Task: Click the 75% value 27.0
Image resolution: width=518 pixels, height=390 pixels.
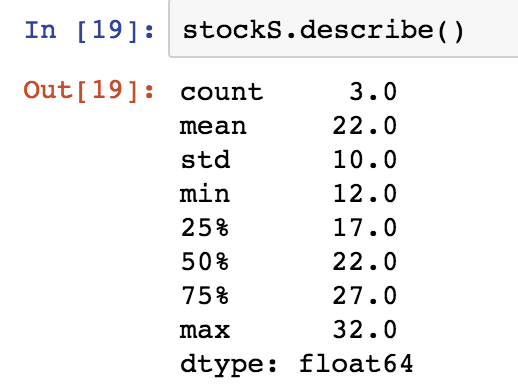Action: [x=365, y=295]
